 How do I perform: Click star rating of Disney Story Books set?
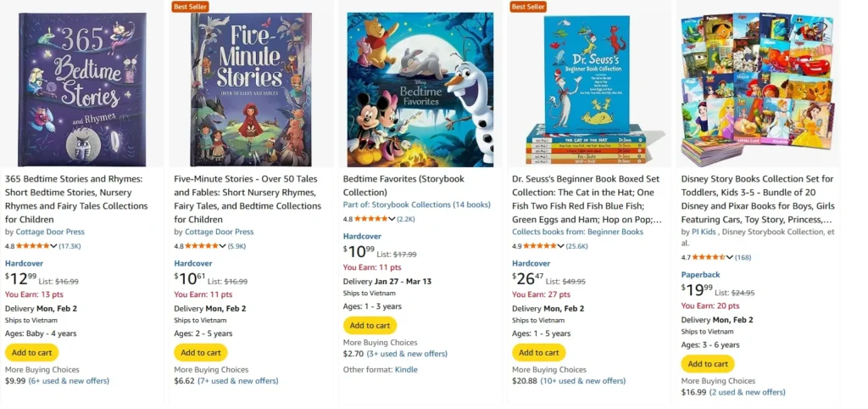coord(712,257)
